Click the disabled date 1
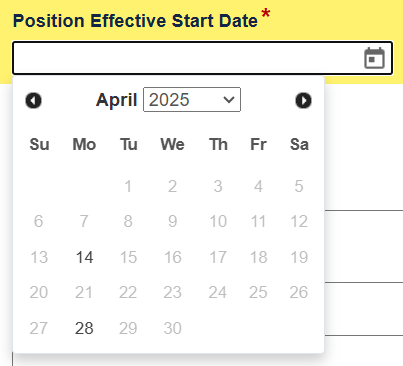Image resolution: width=403 pixels, height=366 pixels. [128, 186]
